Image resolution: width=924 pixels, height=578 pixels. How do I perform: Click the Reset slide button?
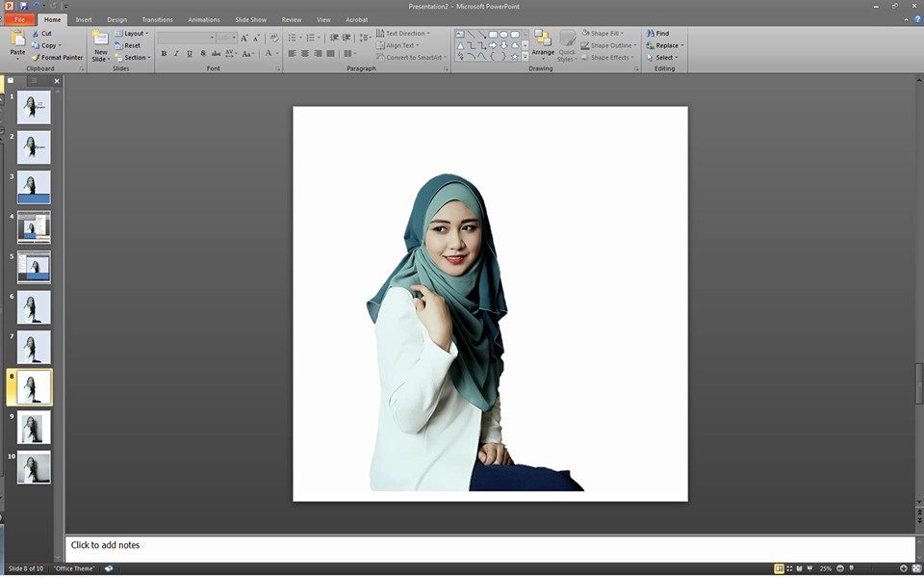tap(131, 45)
